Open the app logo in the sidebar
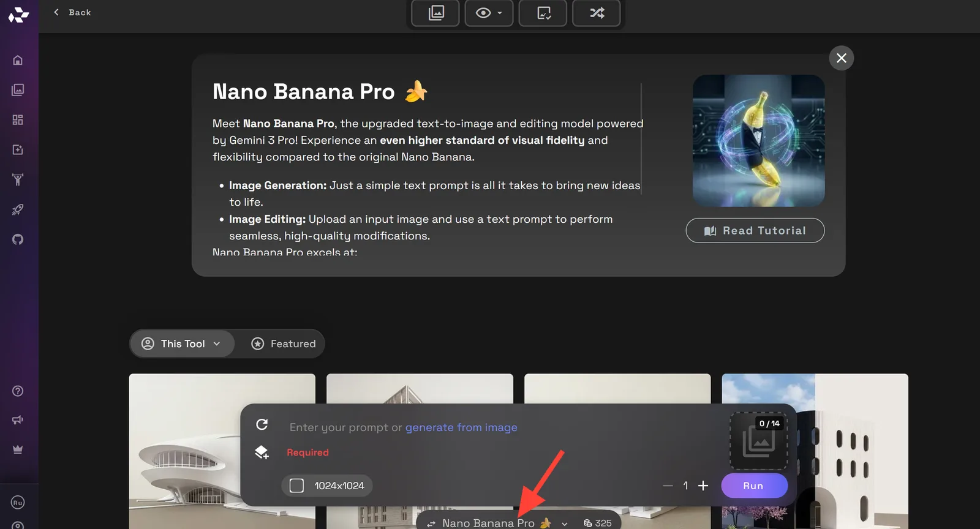980x529 pixels. 18,15
